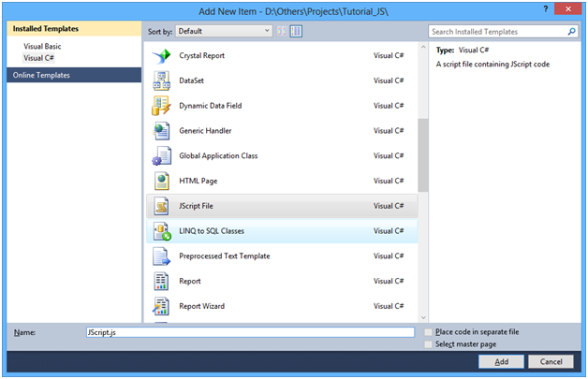Click the 'Dynamic Data Field' label
The width and height of the screenshot is (588, 379).
pos(211,106)
